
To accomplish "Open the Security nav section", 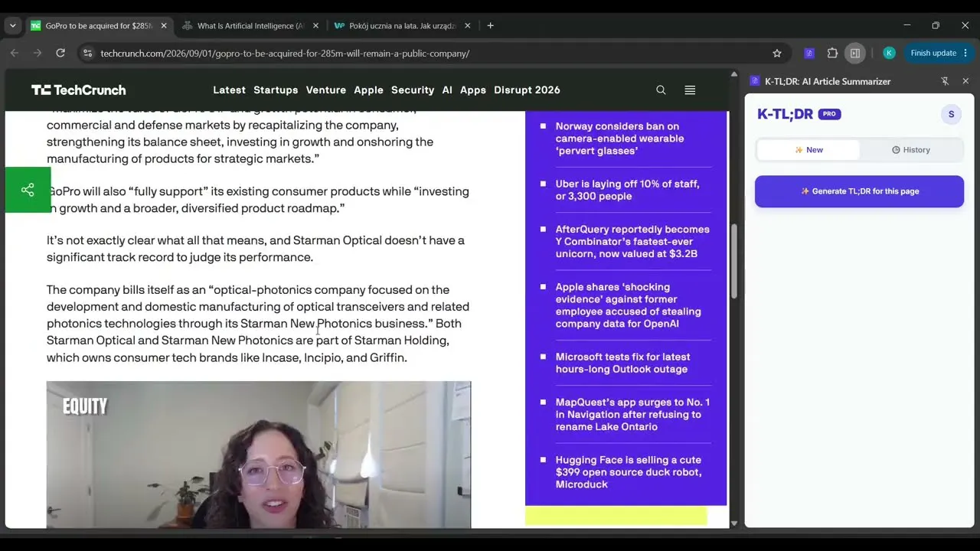I will click(x=413, y=90).
